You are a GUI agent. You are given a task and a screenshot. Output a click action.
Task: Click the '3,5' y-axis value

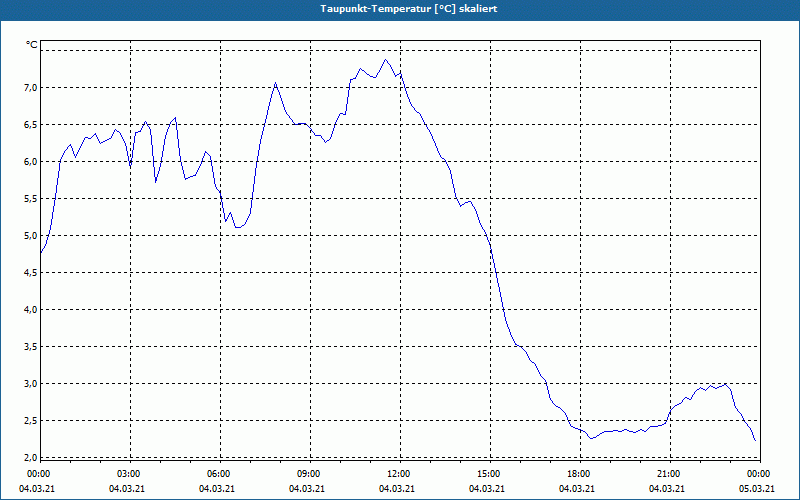31,346
